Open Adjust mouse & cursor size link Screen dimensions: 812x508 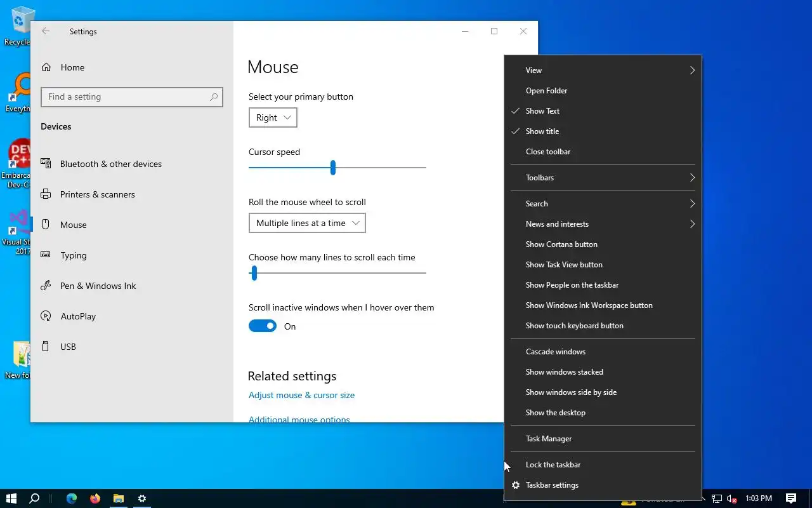tap(301, 395)
